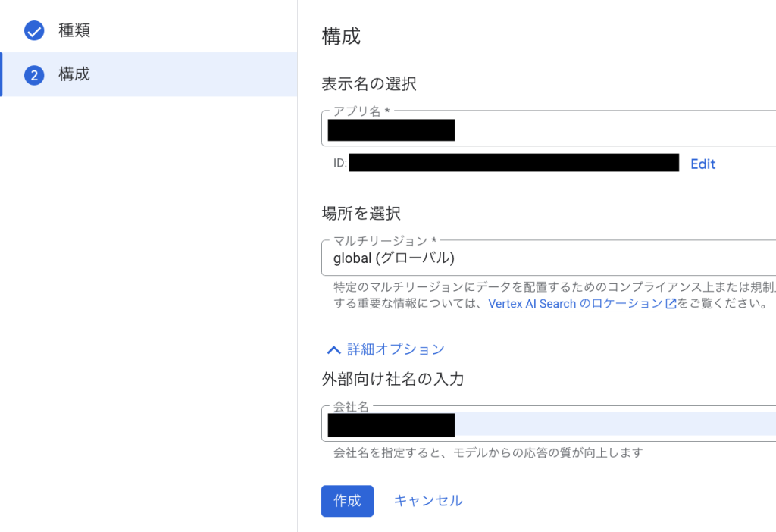Go back to the 種類 step
This screenshot has width=776, height=532.
pos(74,31)
